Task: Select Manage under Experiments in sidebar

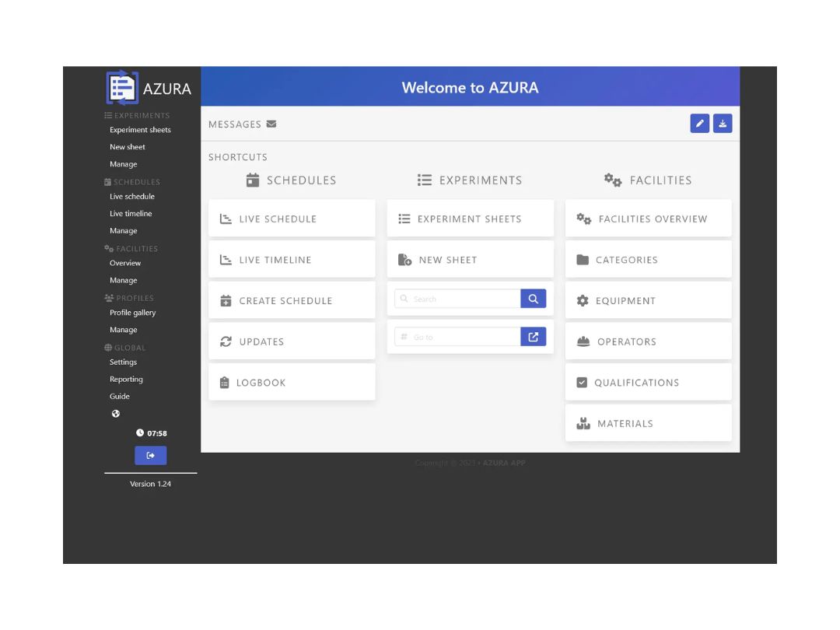Action: tap(123, 164)
